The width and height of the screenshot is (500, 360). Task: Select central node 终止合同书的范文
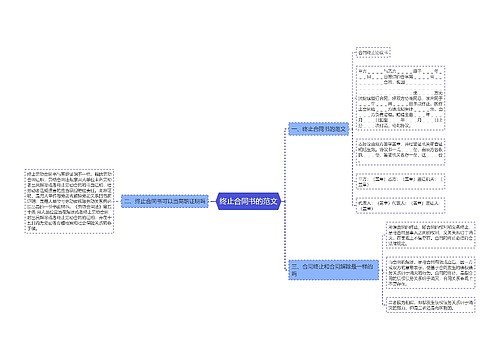(249, 201)
